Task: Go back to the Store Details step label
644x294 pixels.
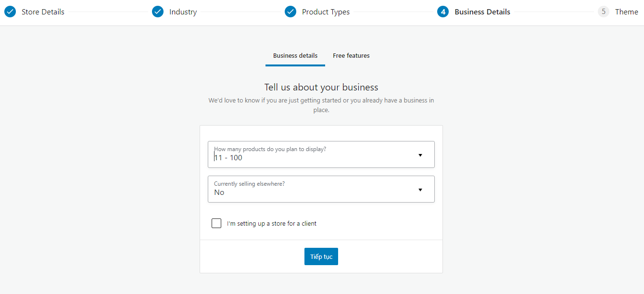Action: pyautogui.click(x=43, y=12)
